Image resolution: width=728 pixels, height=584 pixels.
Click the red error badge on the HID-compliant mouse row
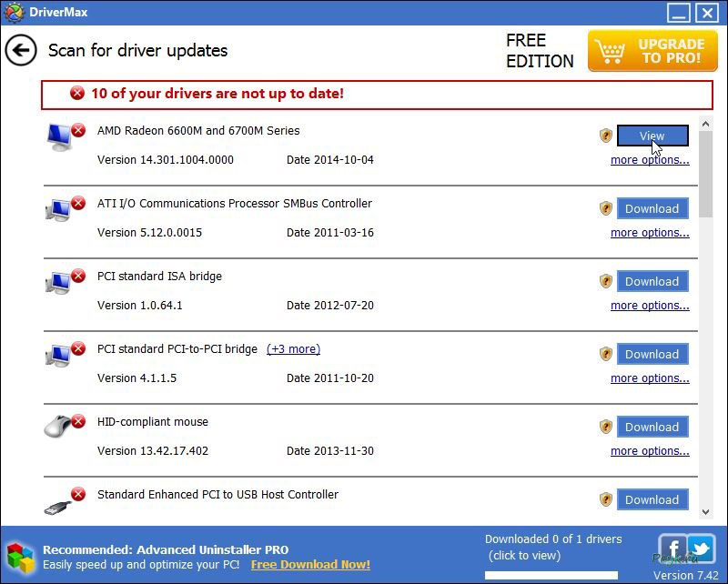click(x=78, y=421)
